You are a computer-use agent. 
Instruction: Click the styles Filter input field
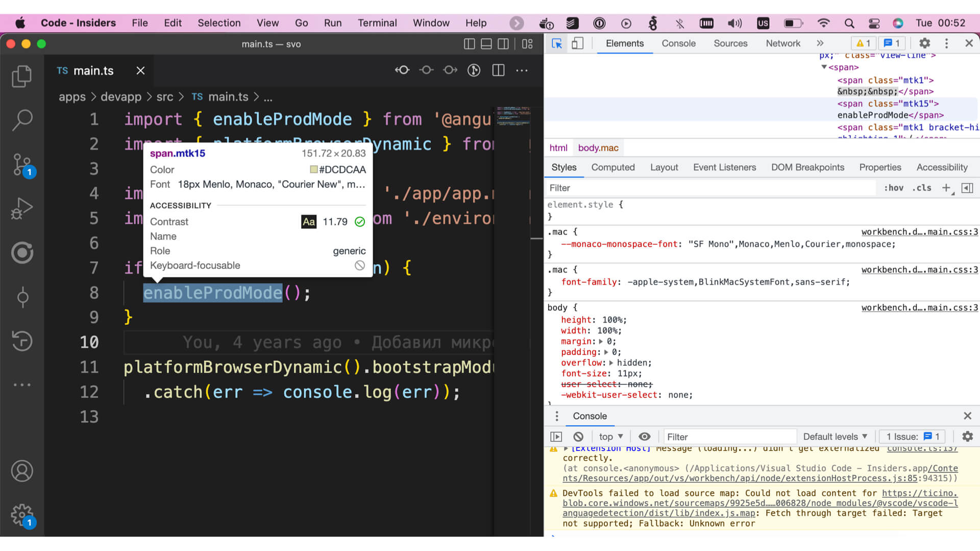point(711,188)
